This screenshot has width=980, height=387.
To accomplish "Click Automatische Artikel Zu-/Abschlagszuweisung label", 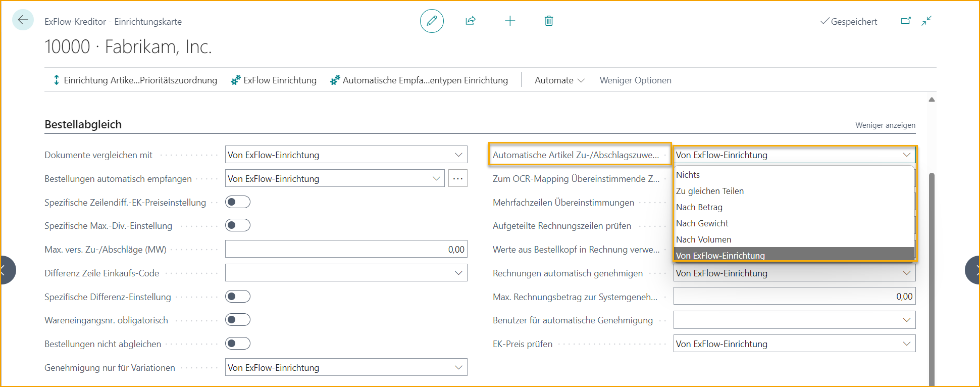I will pos(576,155).
